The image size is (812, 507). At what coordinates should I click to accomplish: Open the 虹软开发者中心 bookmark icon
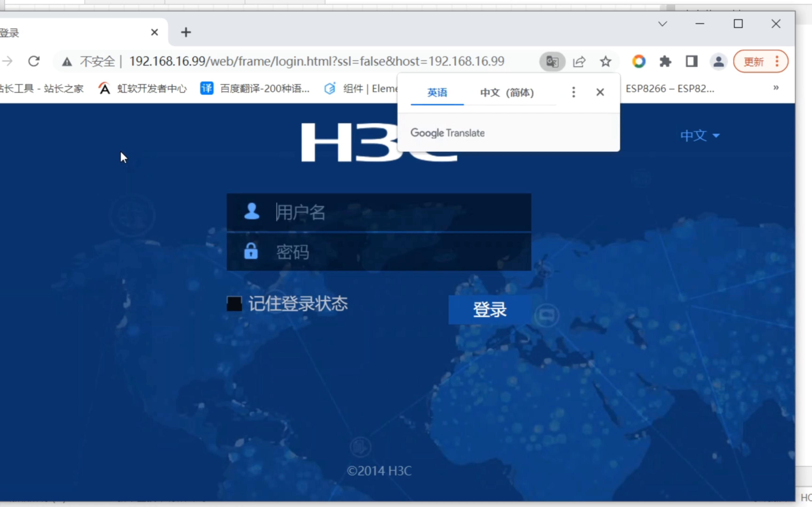click(x=104, y=88)
